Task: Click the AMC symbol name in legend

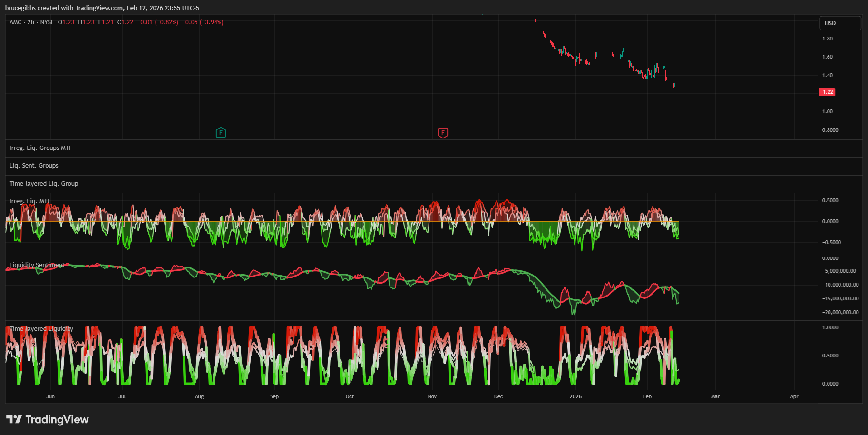Action: pyautogui.click(x=15, y=22)
